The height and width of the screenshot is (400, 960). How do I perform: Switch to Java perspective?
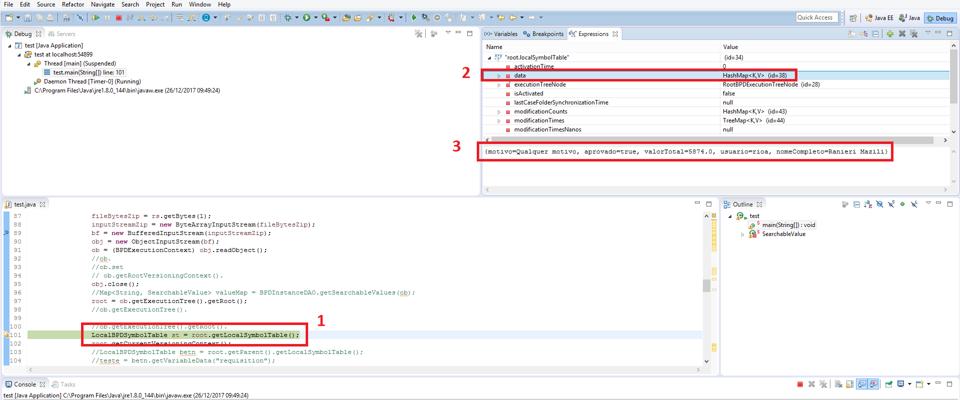909,18
